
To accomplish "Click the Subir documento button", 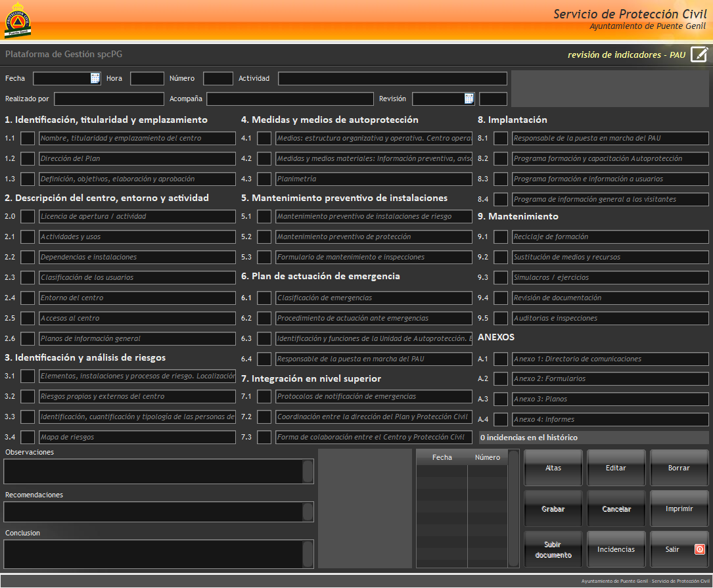I will 553,549.
